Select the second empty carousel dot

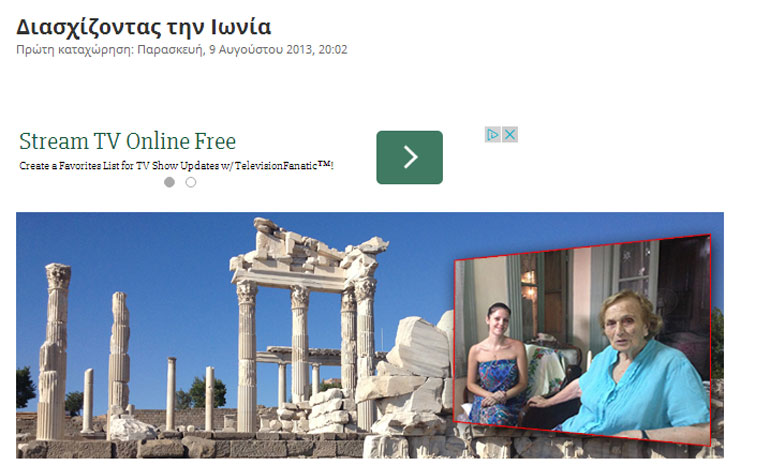click(191, 182)
